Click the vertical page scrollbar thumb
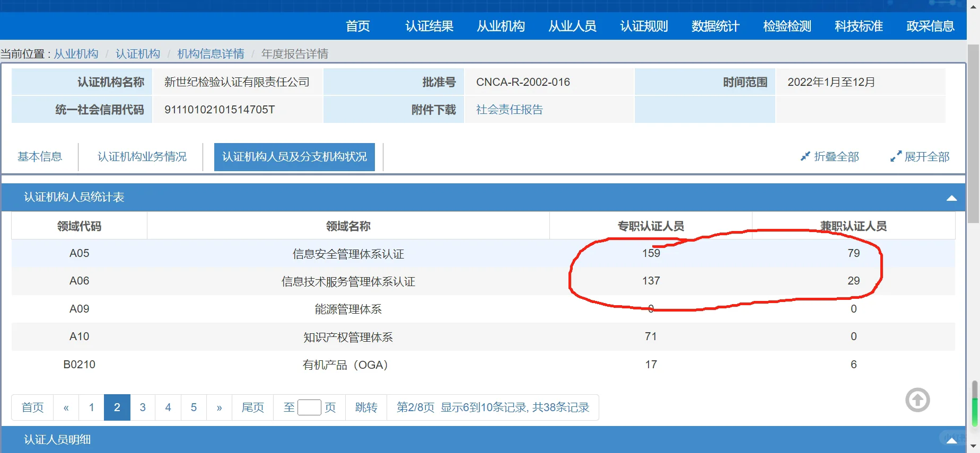The image size is (980, 453). 973,132
